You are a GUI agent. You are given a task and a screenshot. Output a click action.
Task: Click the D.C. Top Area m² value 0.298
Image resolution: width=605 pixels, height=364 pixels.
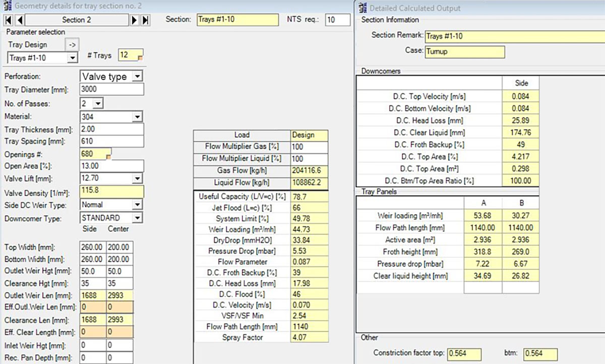521,168
